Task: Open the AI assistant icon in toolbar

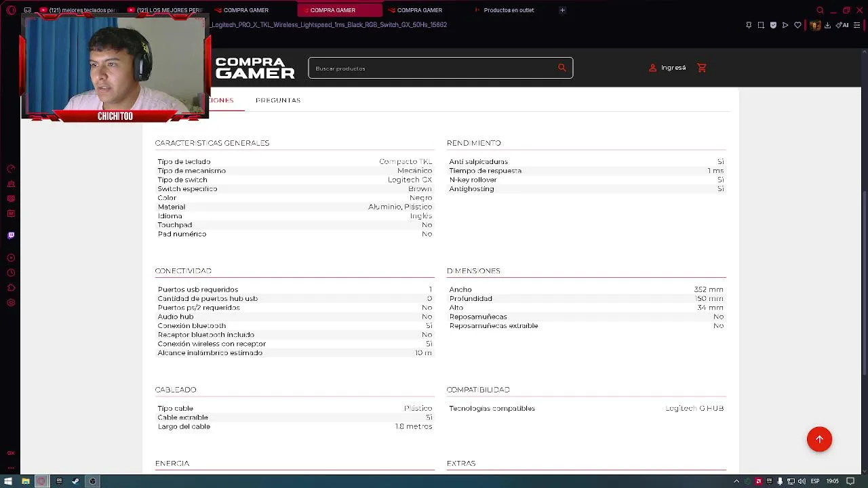Action: point(842,25)
